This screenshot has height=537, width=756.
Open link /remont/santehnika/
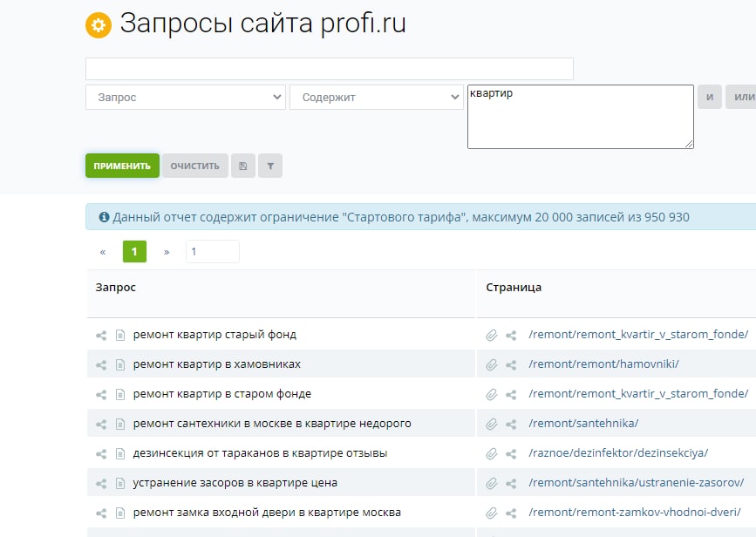pos(583,424)
